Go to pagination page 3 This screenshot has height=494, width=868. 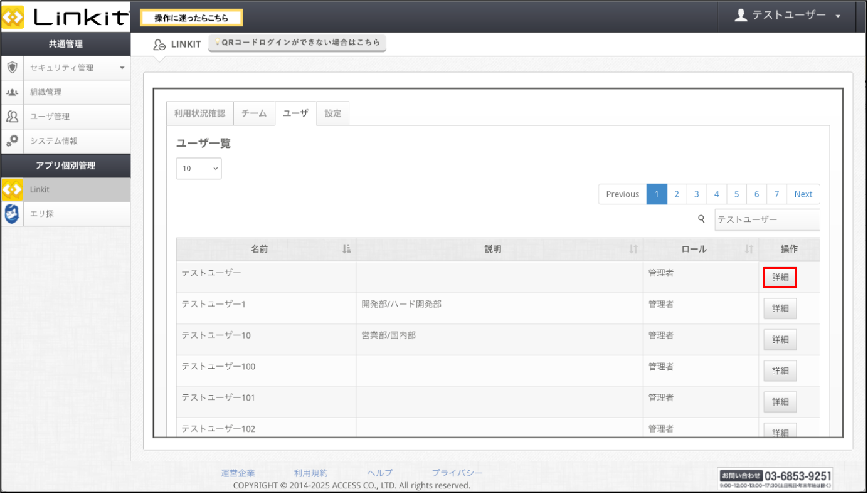(x=697, y=194)
